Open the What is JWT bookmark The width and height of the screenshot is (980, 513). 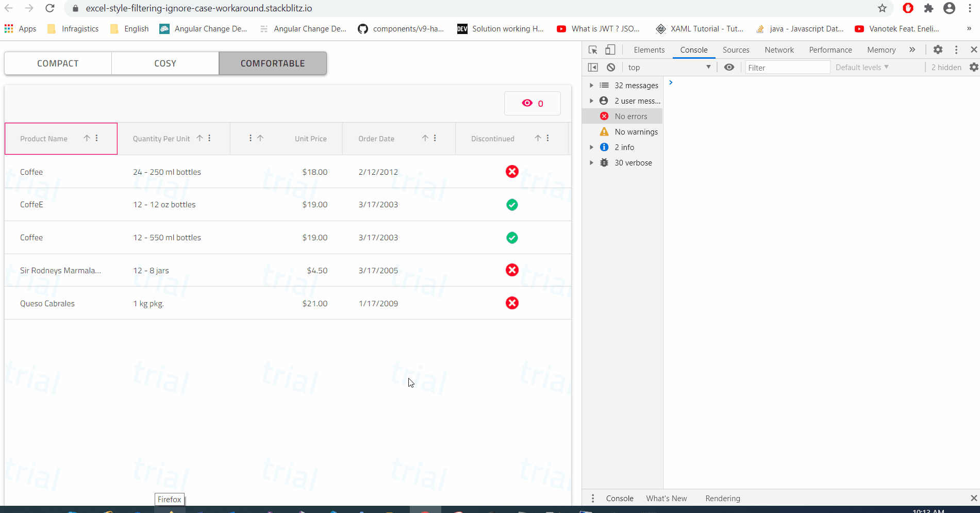pyautogui.click(x=599, y=29)
